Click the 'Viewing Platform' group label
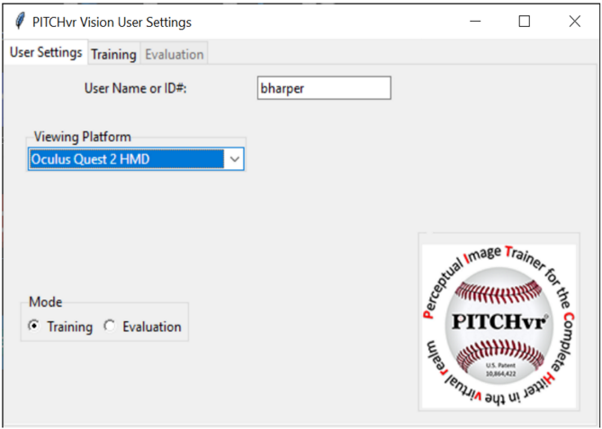 pos(82,137)
